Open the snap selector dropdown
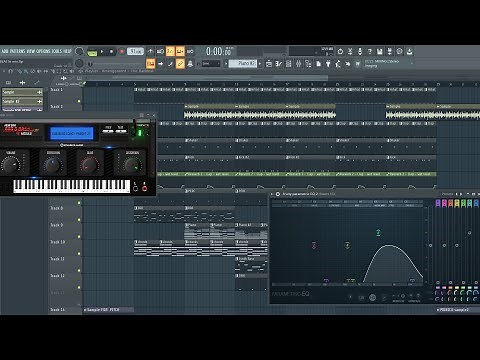 [x=211, y=63]
